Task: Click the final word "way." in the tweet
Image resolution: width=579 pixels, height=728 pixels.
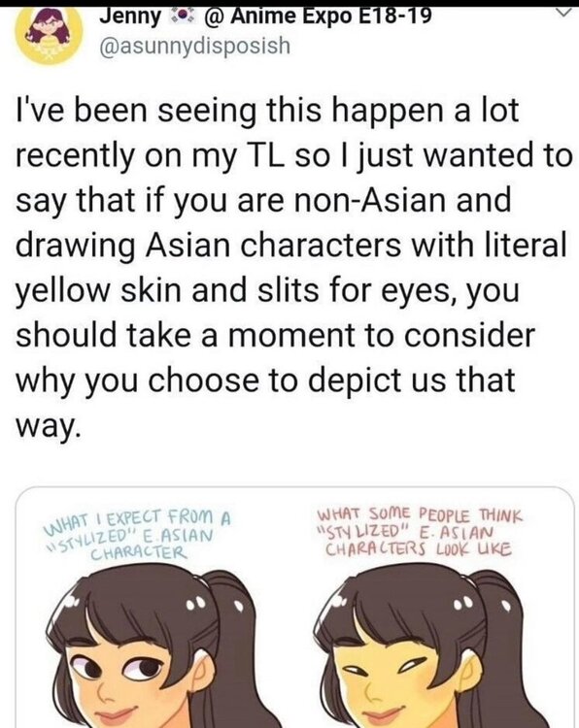Action: (49, 424)
